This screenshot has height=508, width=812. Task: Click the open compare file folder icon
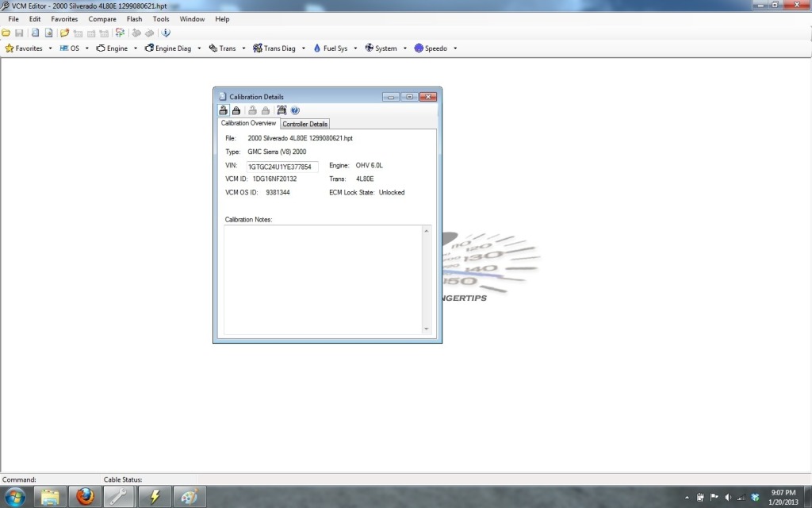point(64,33)
